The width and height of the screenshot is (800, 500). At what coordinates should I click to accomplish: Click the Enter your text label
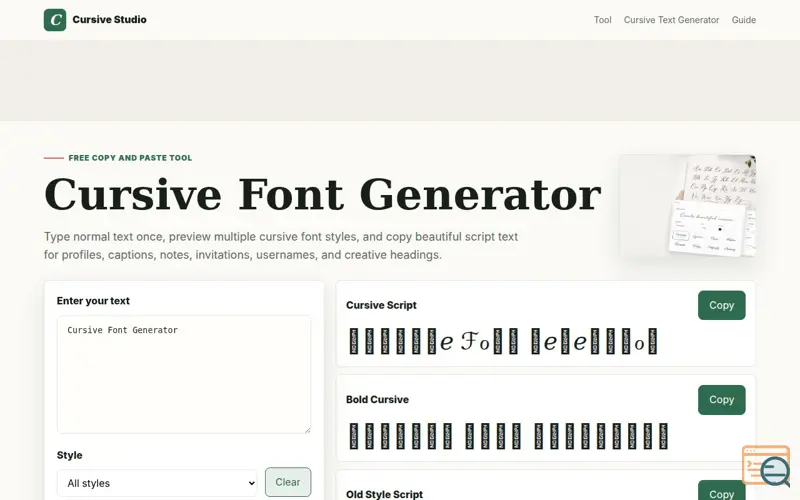(93, 301)
